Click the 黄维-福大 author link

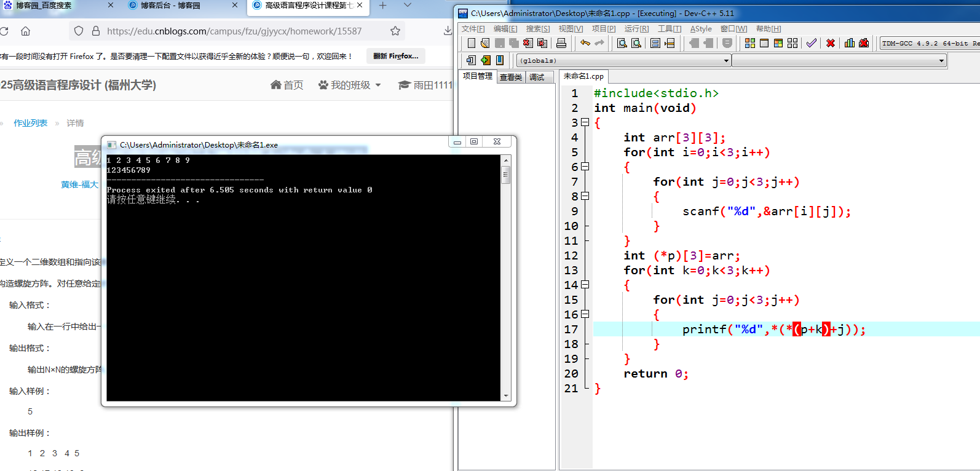click(79, 184)
